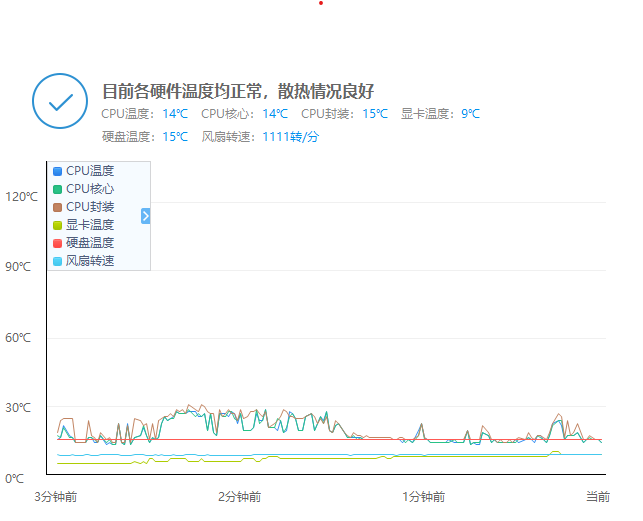The height and width of the screenshot is (521, 643).
Task: Click the 120℃ y-axis label
Action: click(22, 197)
